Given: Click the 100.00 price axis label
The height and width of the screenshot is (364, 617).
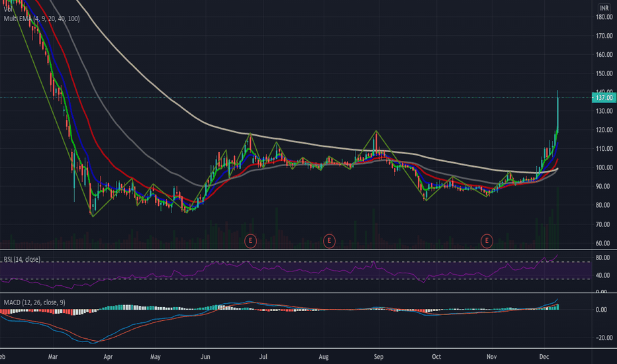Looking at the screenshot, I should click(604, 167).
